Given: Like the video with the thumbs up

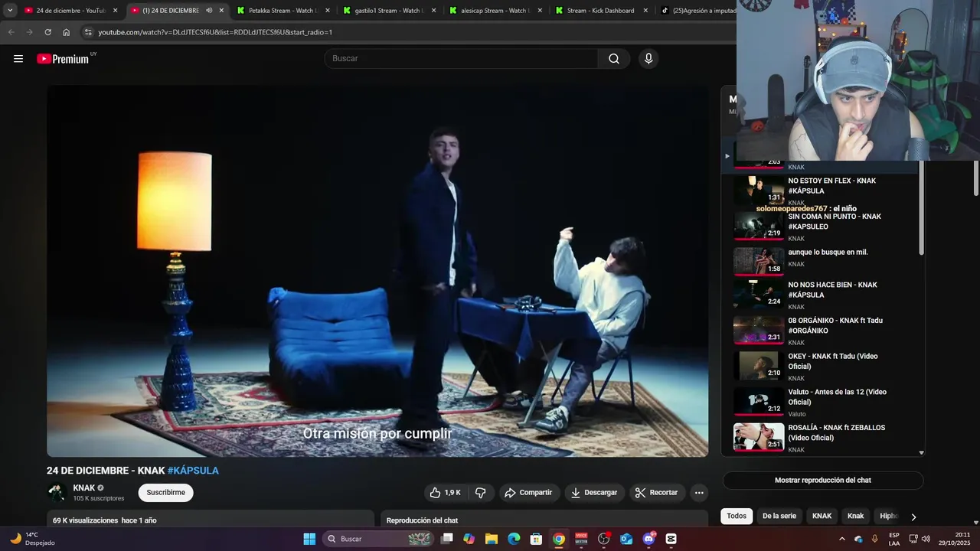Looking at the screenshot, I should tap(445, 493).
